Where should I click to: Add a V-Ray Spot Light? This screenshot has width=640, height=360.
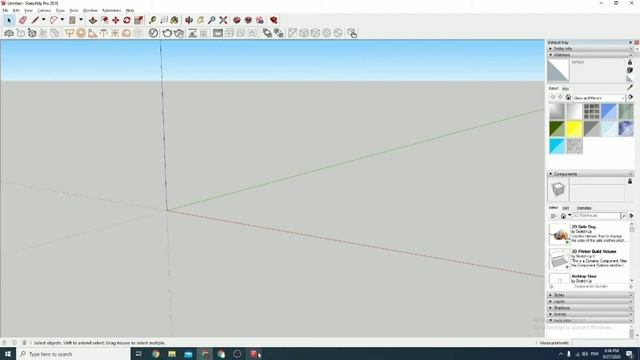(93, 33)
